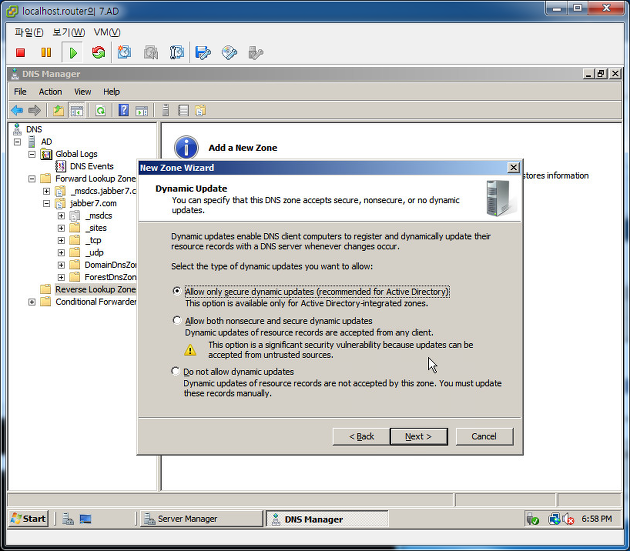
Task: Click the Next button in wizard
Action: [418, 436]
